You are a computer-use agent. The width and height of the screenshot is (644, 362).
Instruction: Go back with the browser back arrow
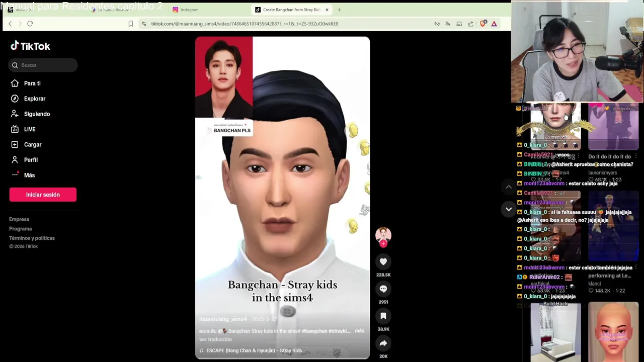tap(10, 24)
